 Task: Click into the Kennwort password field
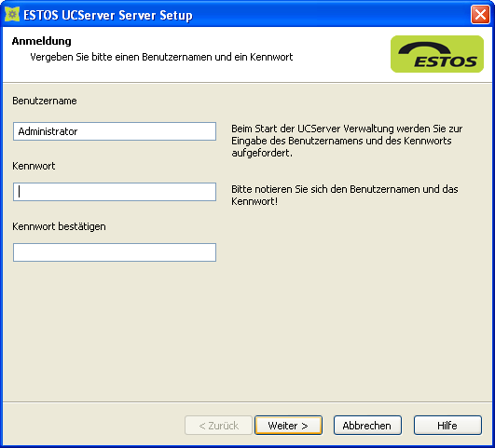pos(115,192)
